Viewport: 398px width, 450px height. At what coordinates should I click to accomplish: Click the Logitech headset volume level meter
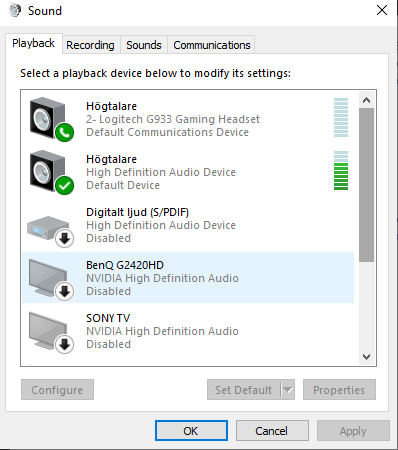click(x=341, y=117)
